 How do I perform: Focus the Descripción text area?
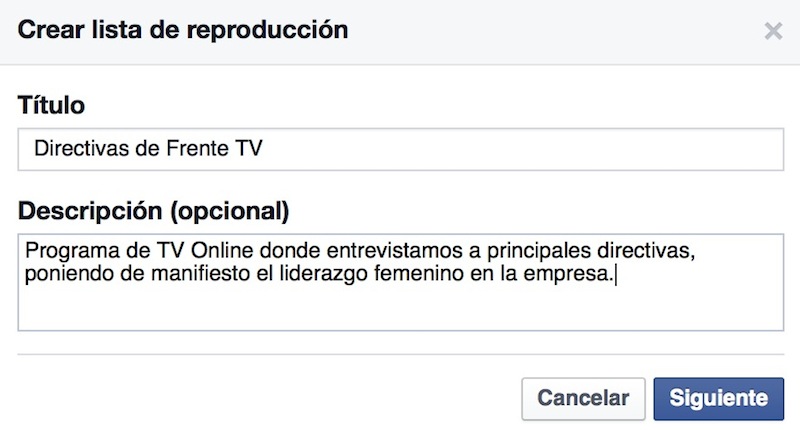tap(400, 282)
